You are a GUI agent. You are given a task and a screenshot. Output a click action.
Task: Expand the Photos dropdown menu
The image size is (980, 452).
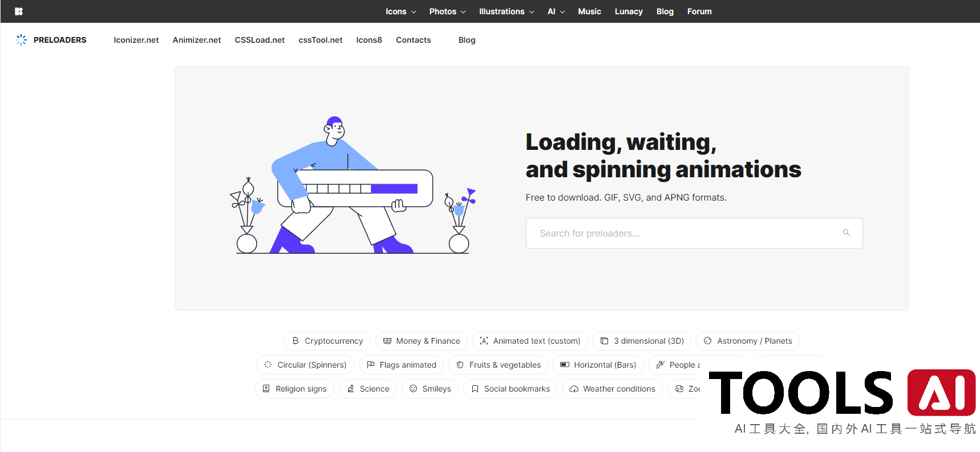(448, 11)
